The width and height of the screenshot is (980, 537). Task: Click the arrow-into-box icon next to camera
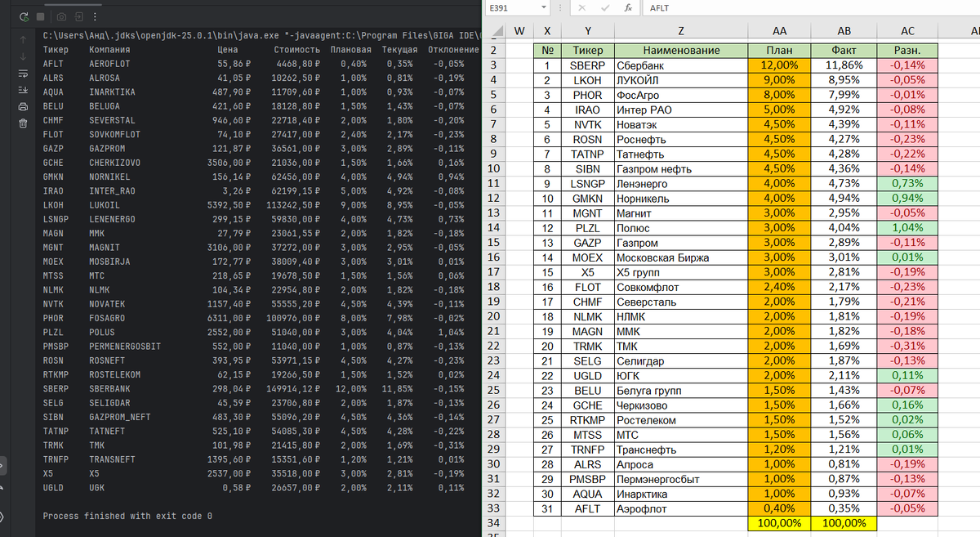[79, 16]
